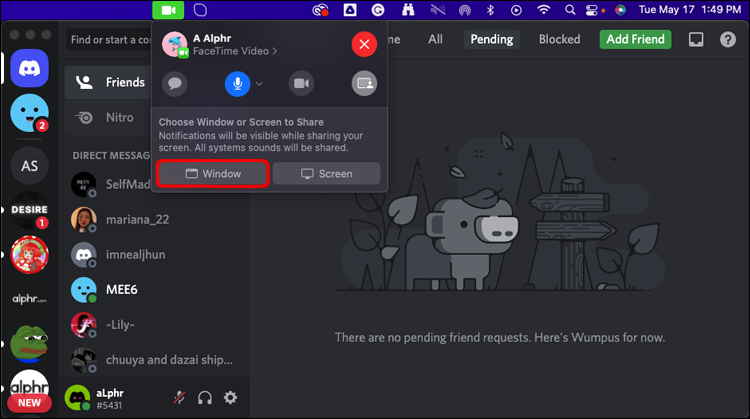Click green FaceTime menu bar icon

(168, 10)
